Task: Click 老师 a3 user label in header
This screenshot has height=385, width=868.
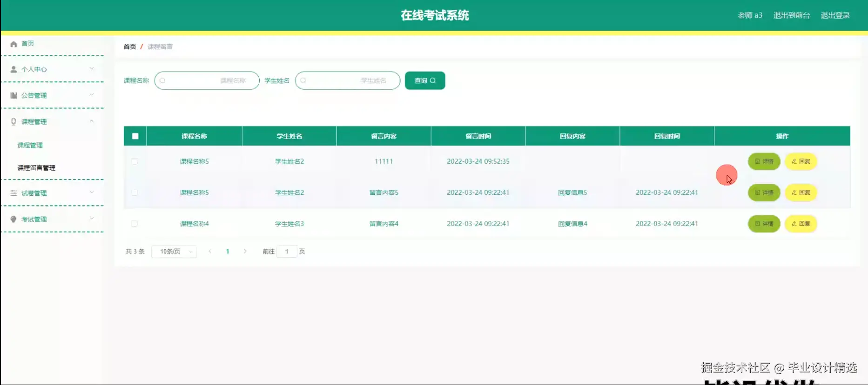Action: tap(750, 15)
